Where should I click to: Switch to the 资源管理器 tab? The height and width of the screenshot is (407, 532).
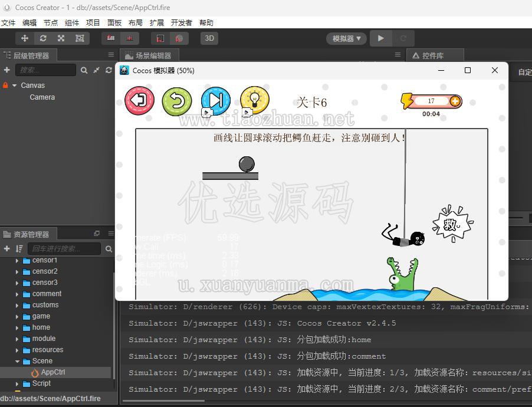pos(28,234)
